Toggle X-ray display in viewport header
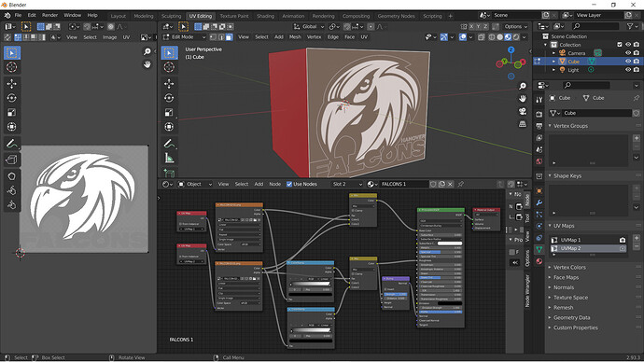Image resolution: width=644 pixels, height=362 pixels. 482,37
